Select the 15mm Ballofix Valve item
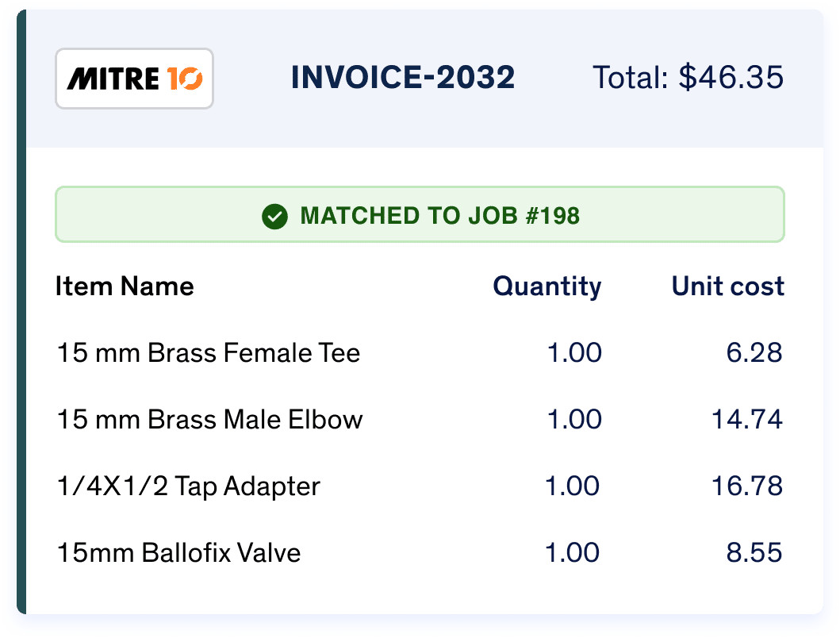 pyautogui.click(x=178, y=552)
